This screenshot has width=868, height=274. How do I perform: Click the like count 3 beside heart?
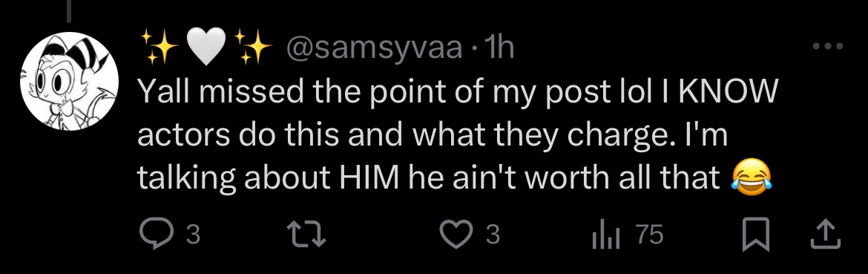click(x=493, y=235)
